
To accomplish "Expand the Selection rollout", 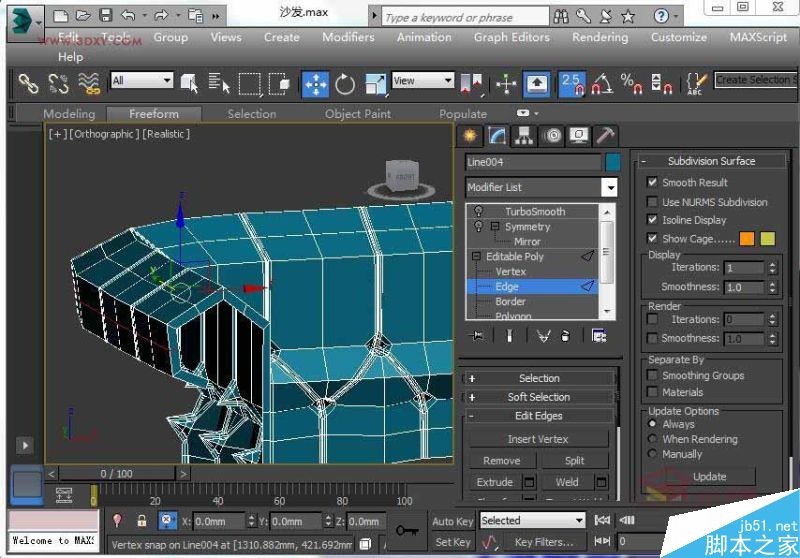I will pos(539,378).
